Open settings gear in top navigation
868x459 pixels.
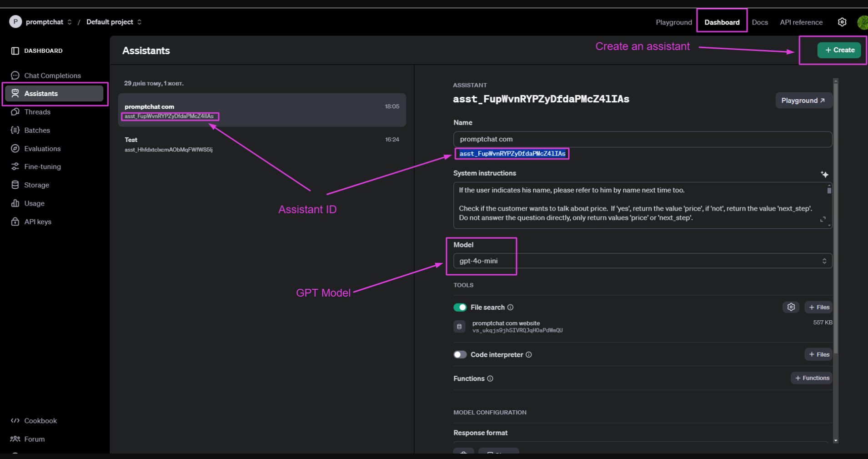point(842,22)
